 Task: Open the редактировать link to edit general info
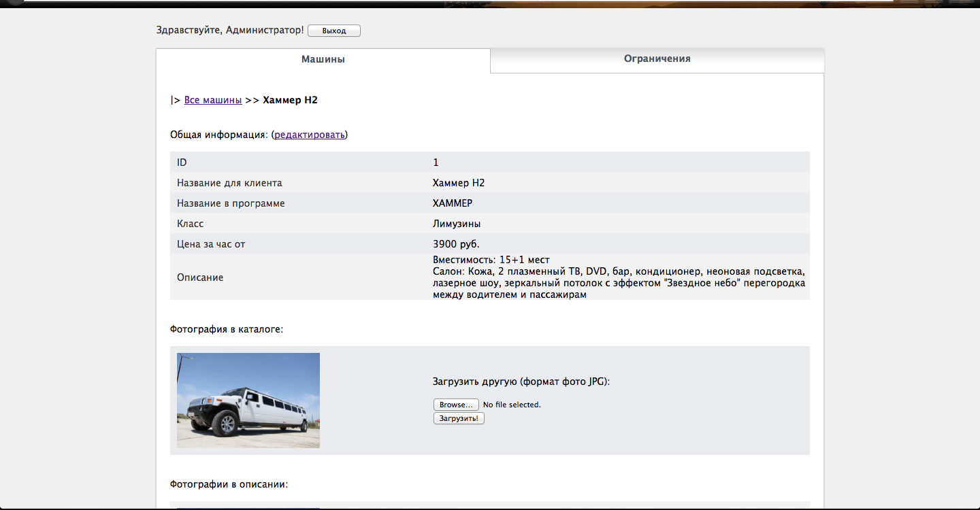(309, 135)
